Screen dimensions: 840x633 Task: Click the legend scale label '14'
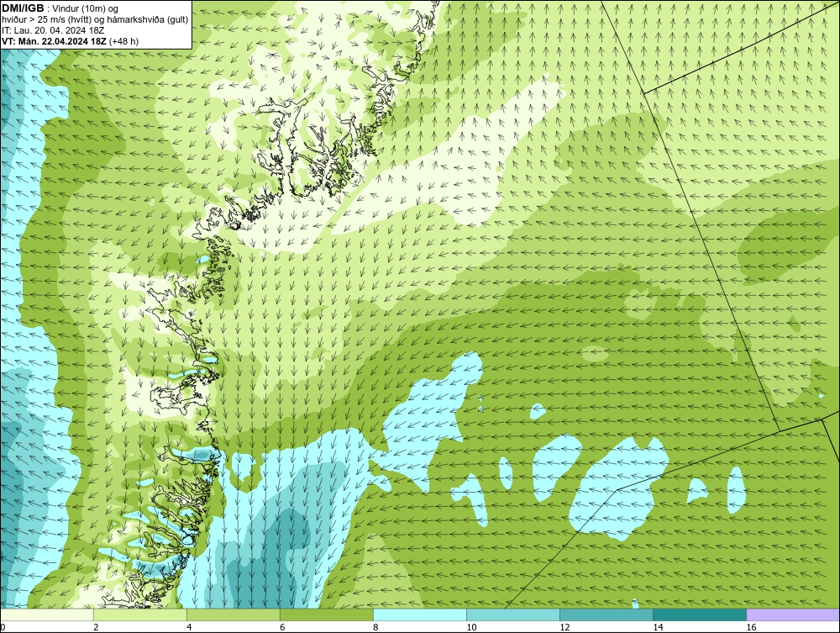click(658, 627)
